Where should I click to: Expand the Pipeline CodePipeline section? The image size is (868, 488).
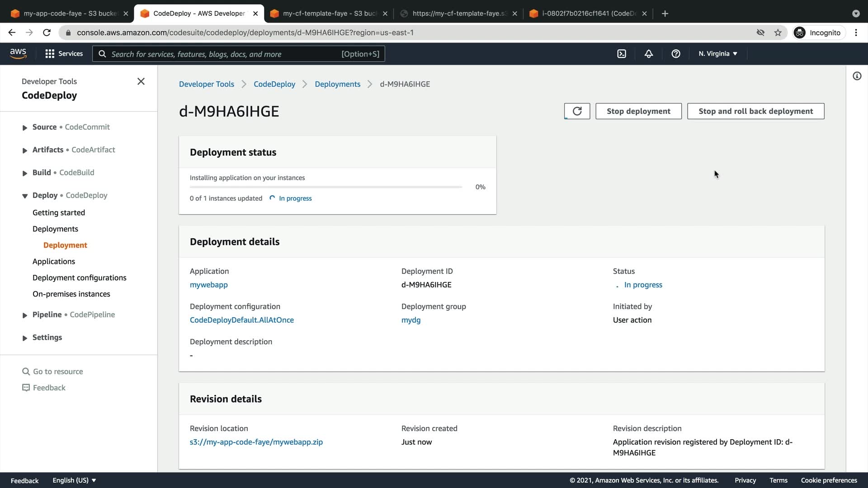pos(25,315)
